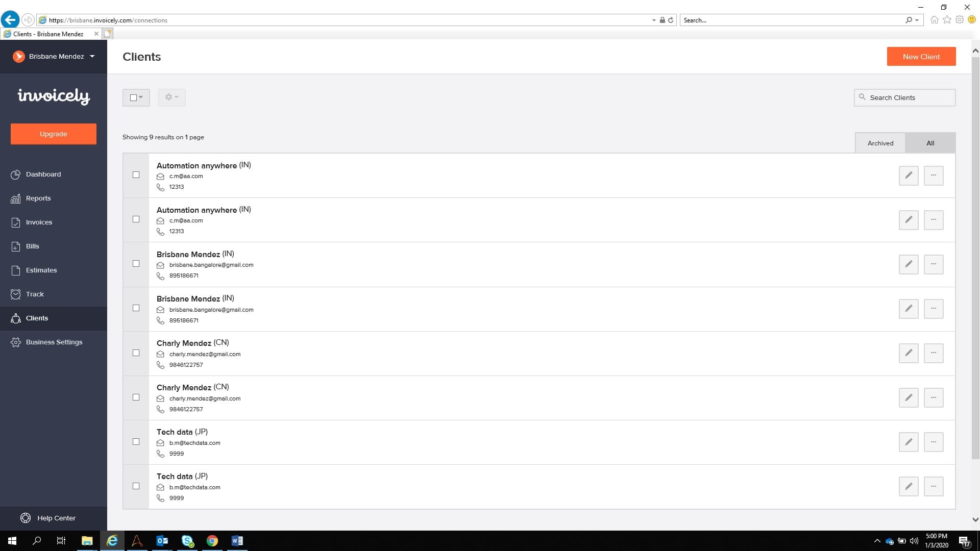Check the second Charly Mendez row
This screenshot has height=551, width=980.
tap(136, 397)
